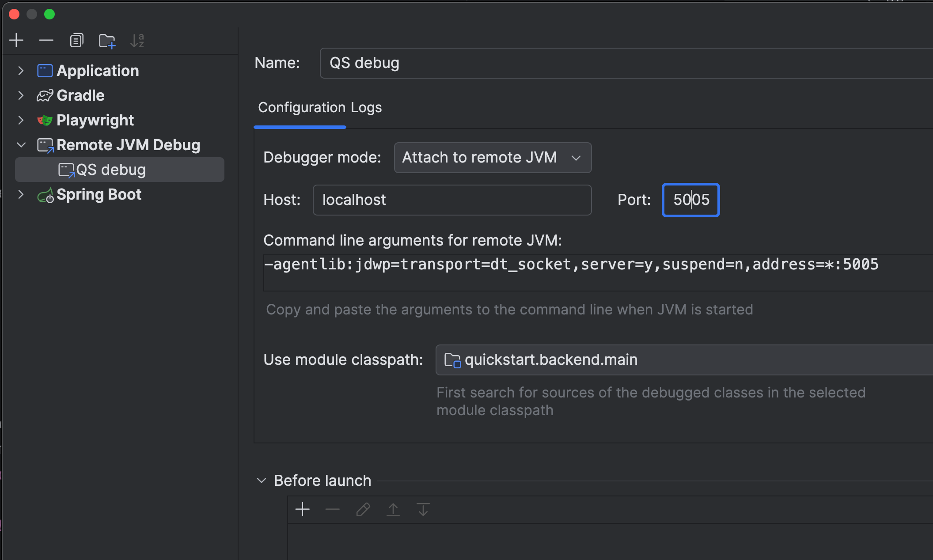The height and width of the screenshot is (560, 933).
Task: Move Before launch task down
Action: click(423, 510)
